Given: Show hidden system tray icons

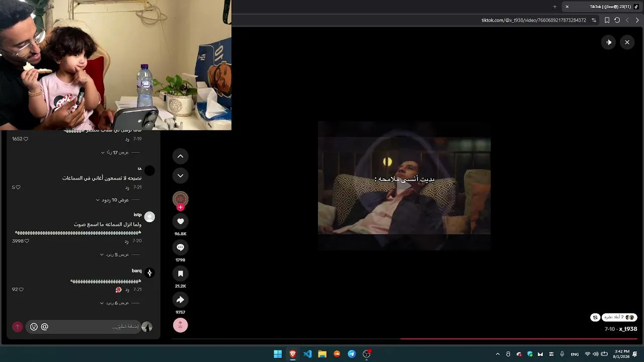Looking at the screenshot, I should click(x=498, y=354).
